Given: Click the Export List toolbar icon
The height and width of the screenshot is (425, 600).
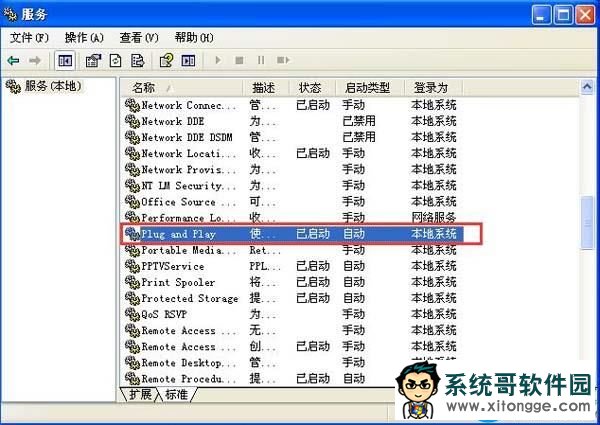Looking at the screenshot, I should point(136,60).
